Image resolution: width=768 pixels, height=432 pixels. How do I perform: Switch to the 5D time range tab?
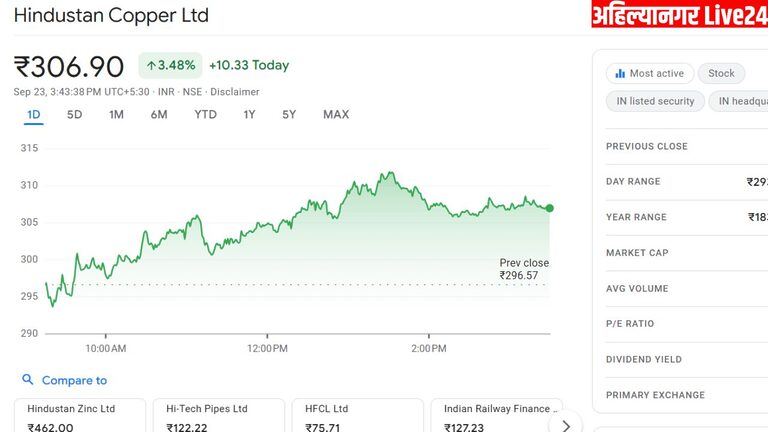tap(75, 115)
